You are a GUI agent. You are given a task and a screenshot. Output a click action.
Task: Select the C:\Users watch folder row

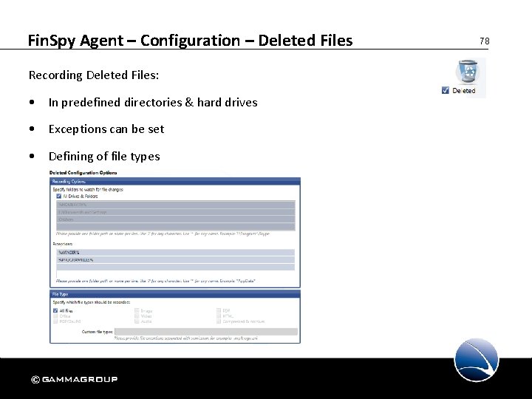pos(175,219)
